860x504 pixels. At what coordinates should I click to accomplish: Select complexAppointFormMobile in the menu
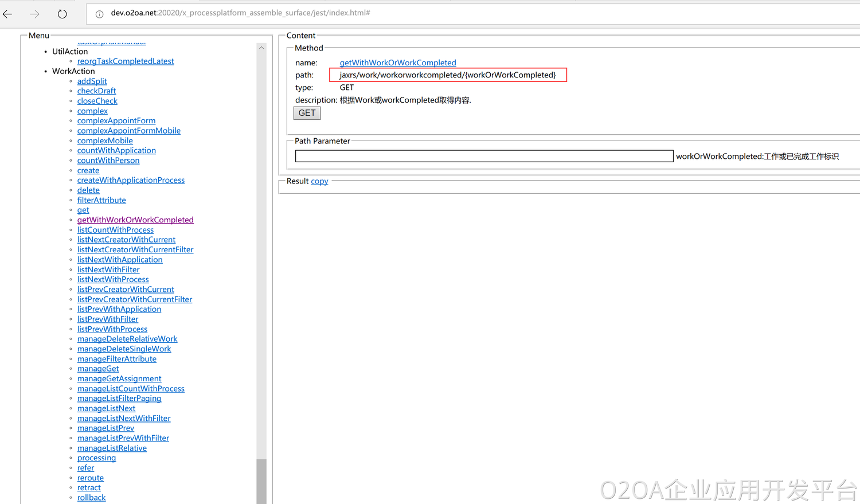click(x=128, y=131)
